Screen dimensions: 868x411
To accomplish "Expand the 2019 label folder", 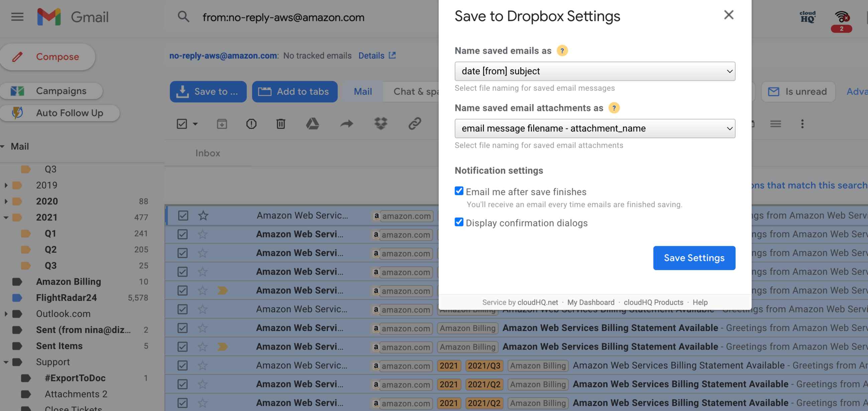I will (6, 185).
